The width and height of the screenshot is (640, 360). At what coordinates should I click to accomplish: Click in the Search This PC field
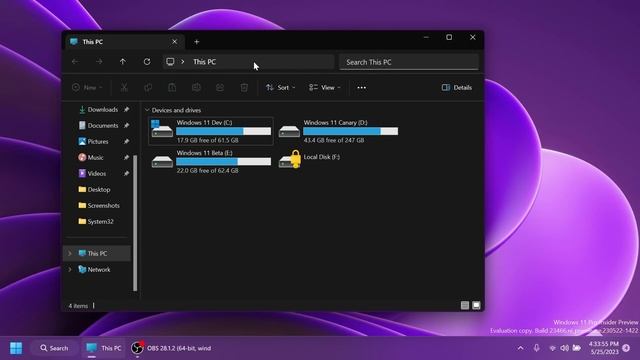point(409,62)
